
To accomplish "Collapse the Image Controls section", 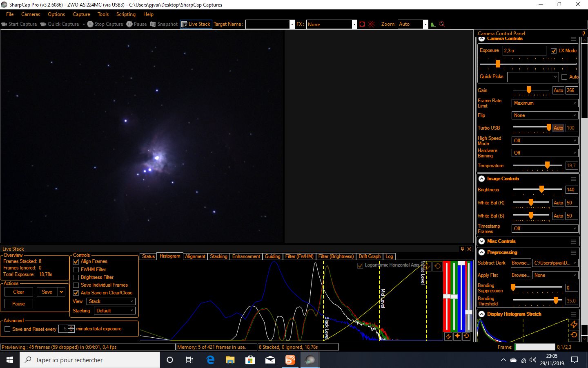I will pos(482,179).
